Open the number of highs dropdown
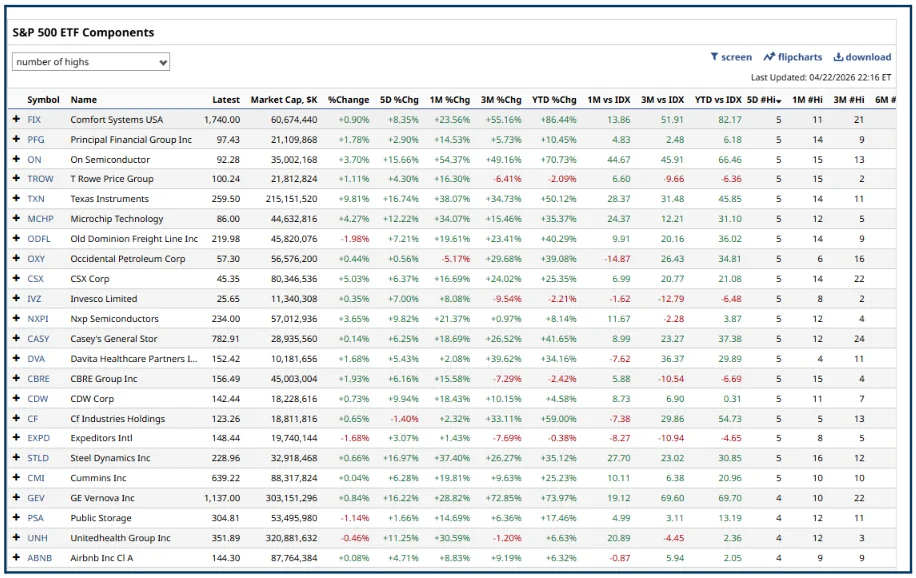 coord(91,62)
